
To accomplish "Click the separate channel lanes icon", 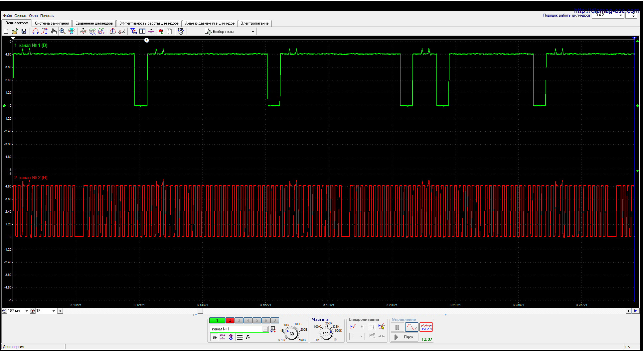I will point(92,31).
